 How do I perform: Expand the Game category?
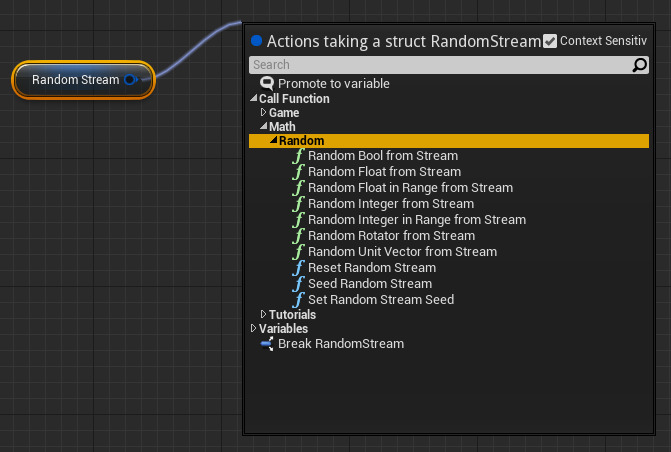coord(264,112)
